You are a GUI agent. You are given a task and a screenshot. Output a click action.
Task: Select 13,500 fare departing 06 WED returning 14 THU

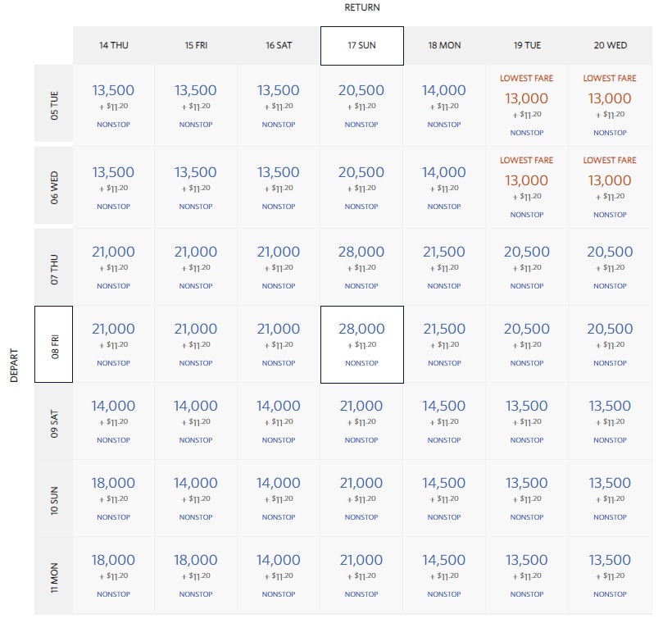tap(114, 187)
